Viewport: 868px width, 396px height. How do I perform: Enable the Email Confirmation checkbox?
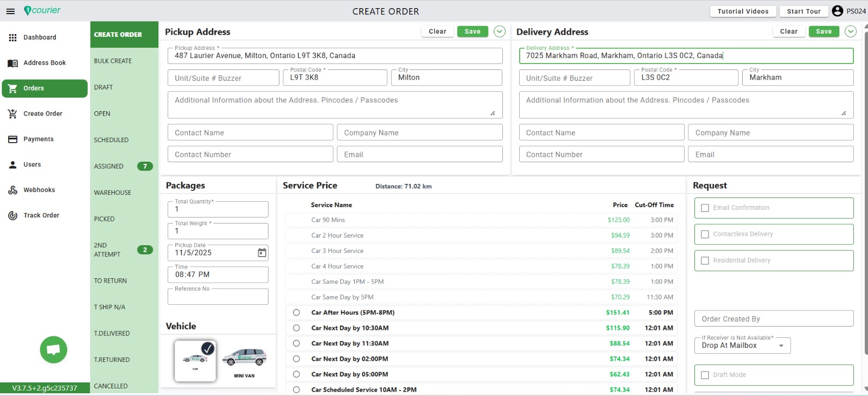(705, 208)
